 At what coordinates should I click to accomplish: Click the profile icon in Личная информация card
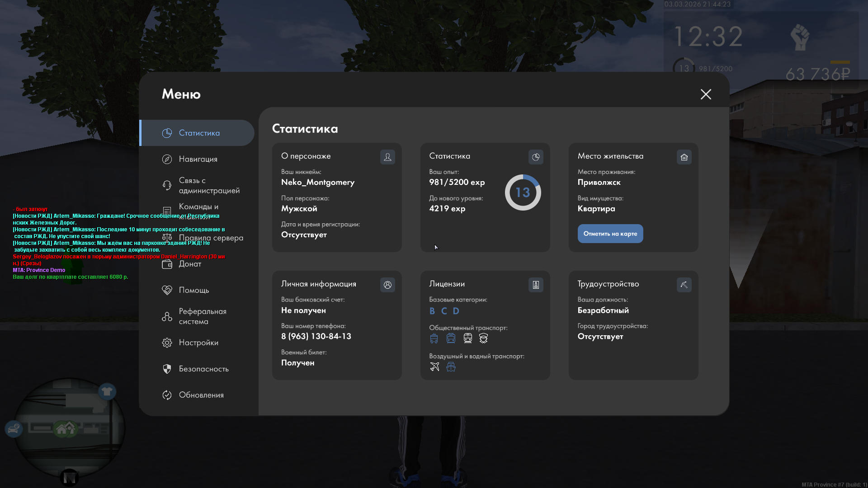(x=387, y=285)
